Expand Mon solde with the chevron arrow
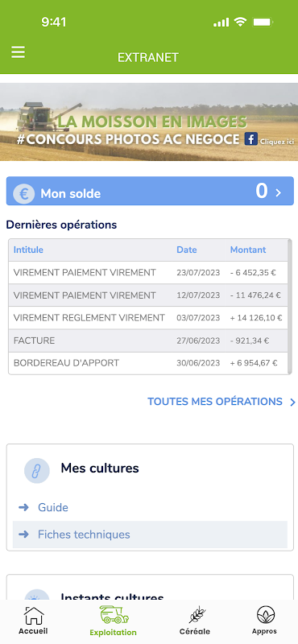The image size is (298, 644). point(279,192)
